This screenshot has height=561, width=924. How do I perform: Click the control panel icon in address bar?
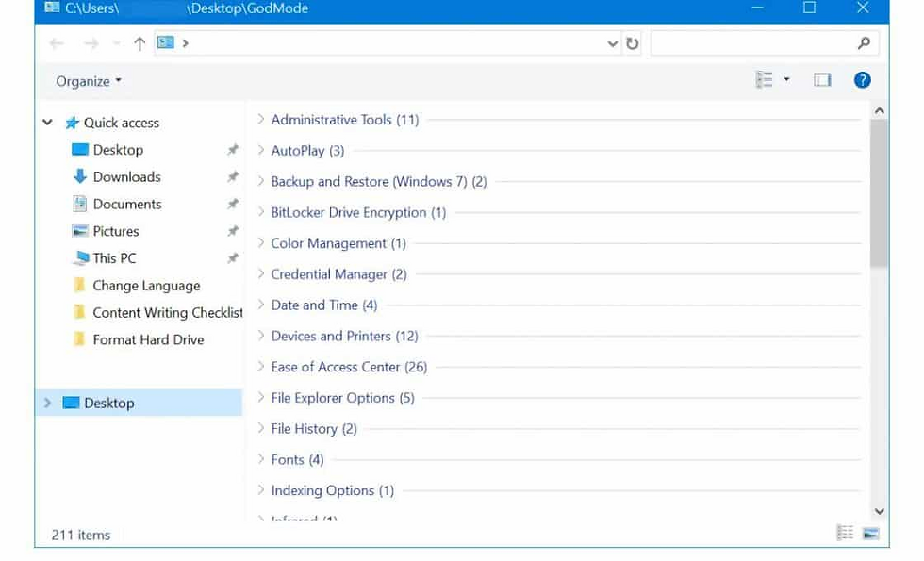pos(166,42)
